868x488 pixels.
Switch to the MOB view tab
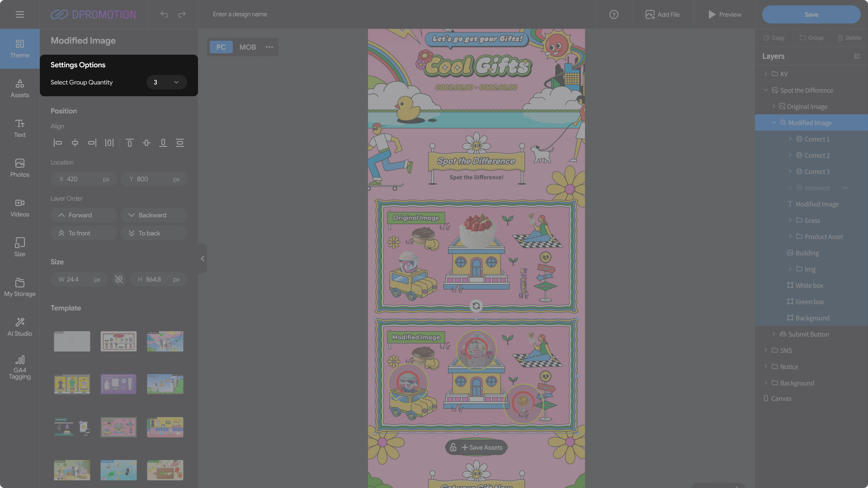coord(247,47)
